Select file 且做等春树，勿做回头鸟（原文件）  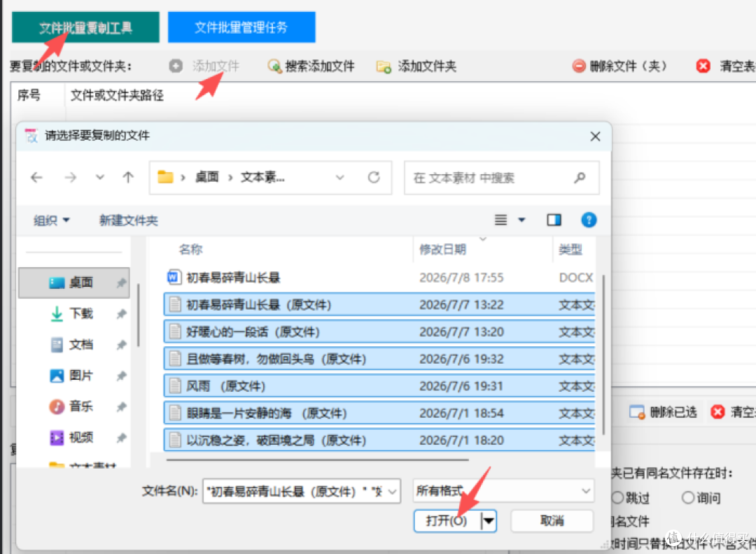coord(379,359)
